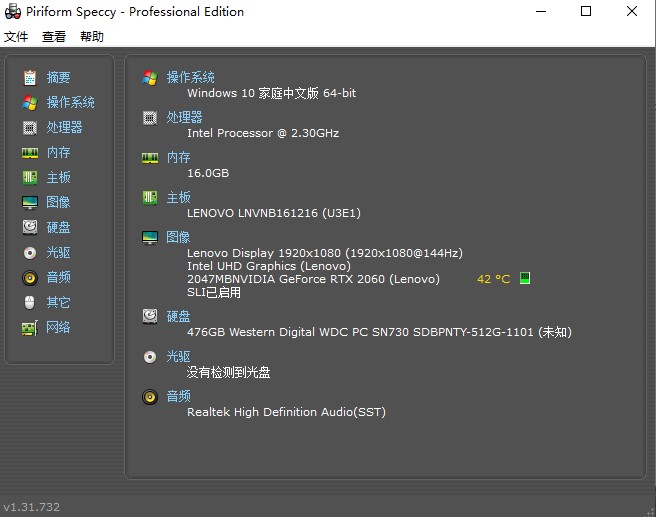Image resolution: width=656 pixels, height=517 pixels.
Task: Open the 查看 menu
Action: click(x=54, y=37)
